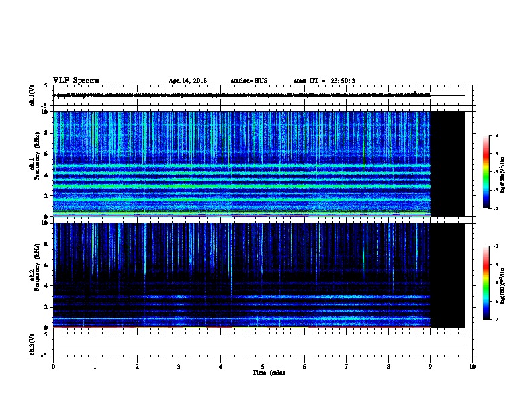Click the "-3" tick on ch.1 color bar

point(495,135)
